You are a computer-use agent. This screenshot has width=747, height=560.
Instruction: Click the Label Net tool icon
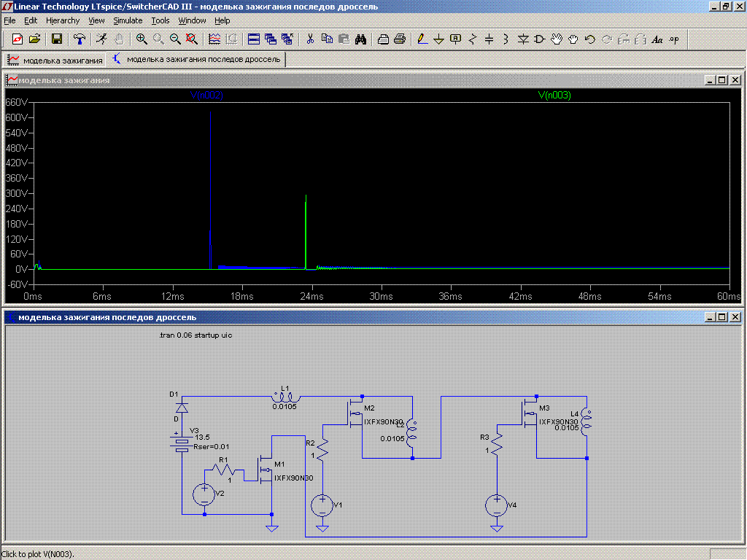(x=456, y=39)
